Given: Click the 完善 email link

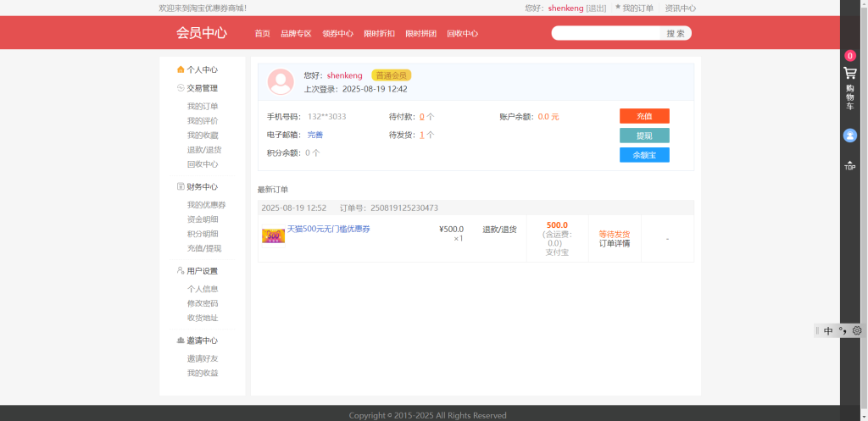Looking at the screenshot, I should tap(315, 135).
